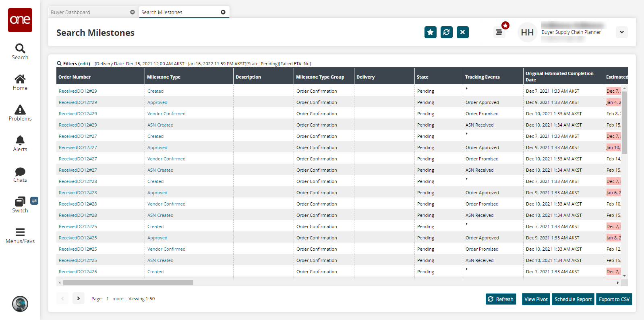Image resolution: width=644 pixels, height=320 pixels.
Task: Add page to favorites with star button
Action: tap(430, 32)
